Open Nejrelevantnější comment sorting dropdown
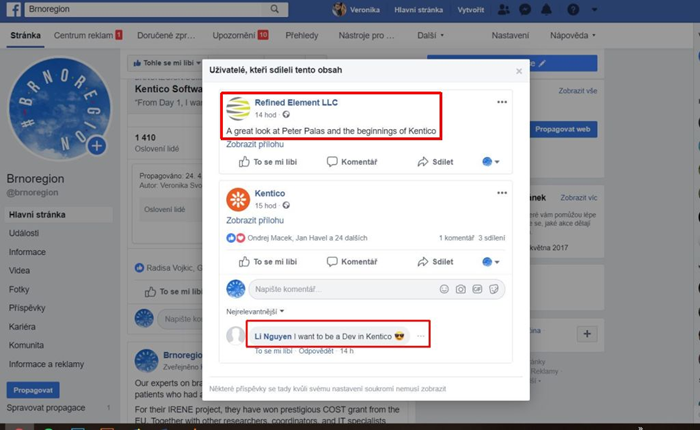The width and height of the screenshot is (700, 430). pyautogui.click(x=255, y=312)
